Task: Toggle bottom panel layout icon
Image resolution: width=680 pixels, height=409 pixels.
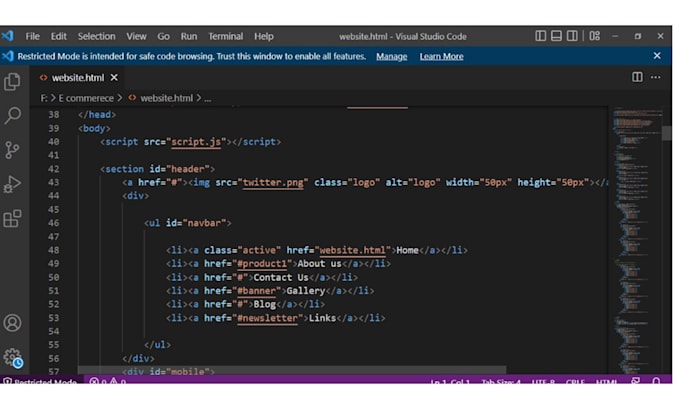Action: pyautogui.click(x=556, y=36)
